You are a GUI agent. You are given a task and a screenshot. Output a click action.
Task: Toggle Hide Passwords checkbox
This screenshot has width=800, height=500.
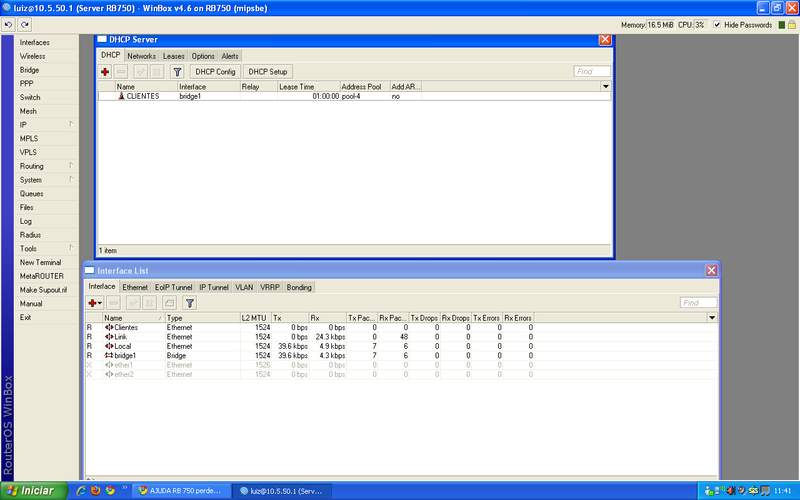pos(717,25)
